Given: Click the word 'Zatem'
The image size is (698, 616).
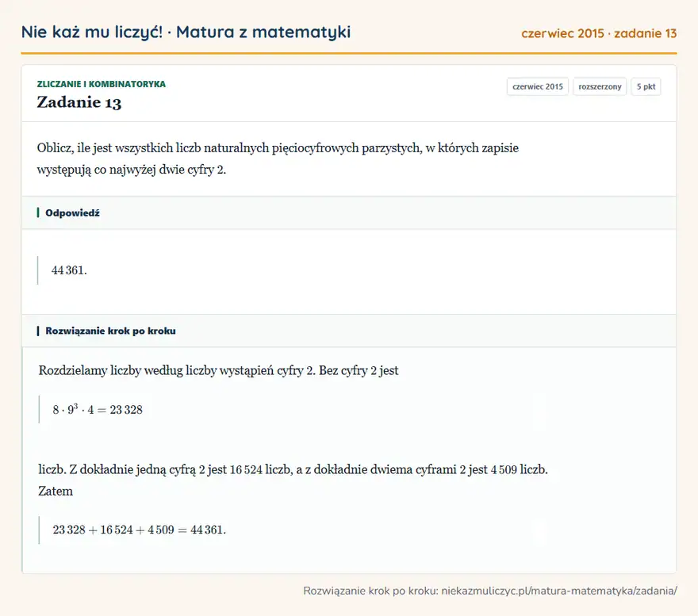Looking at the screenshot, I should pos(56,491).
